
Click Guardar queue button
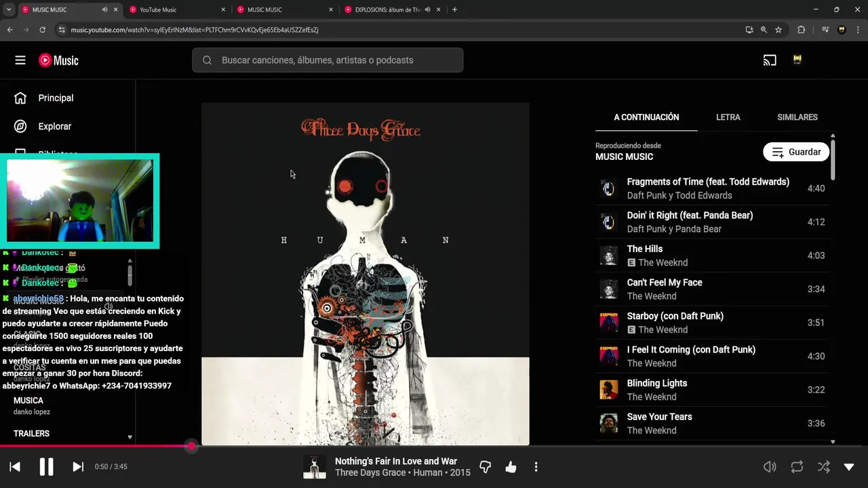point(796,152)
